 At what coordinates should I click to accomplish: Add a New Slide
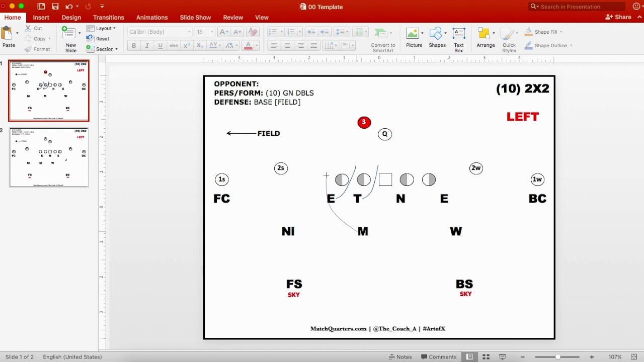pos(71,39)
